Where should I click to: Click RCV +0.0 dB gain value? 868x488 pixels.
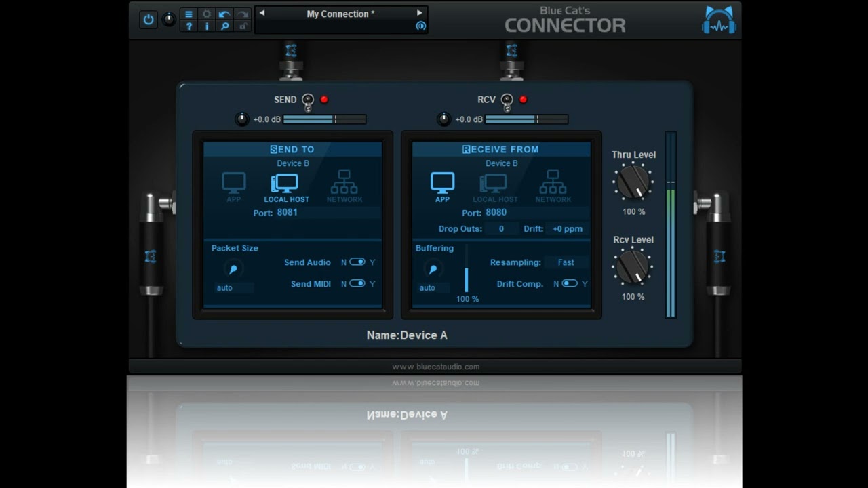(469, 119)
